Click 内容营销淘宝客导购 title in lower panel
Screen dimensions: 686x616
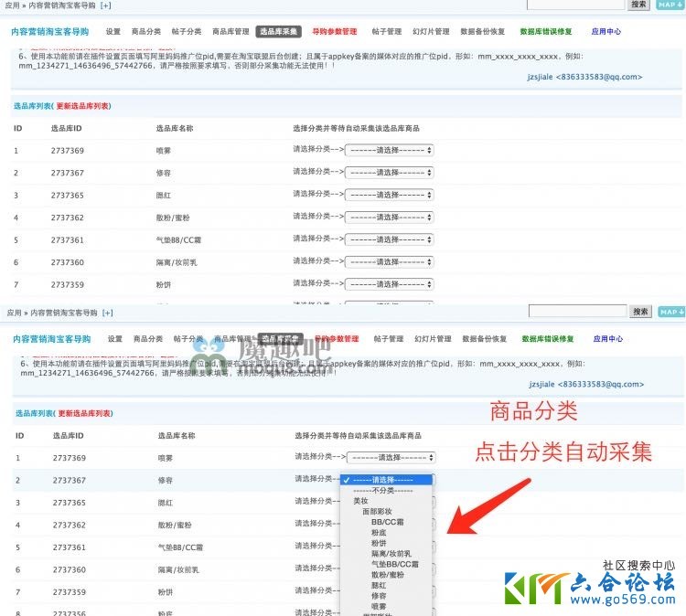pos(51,339)
